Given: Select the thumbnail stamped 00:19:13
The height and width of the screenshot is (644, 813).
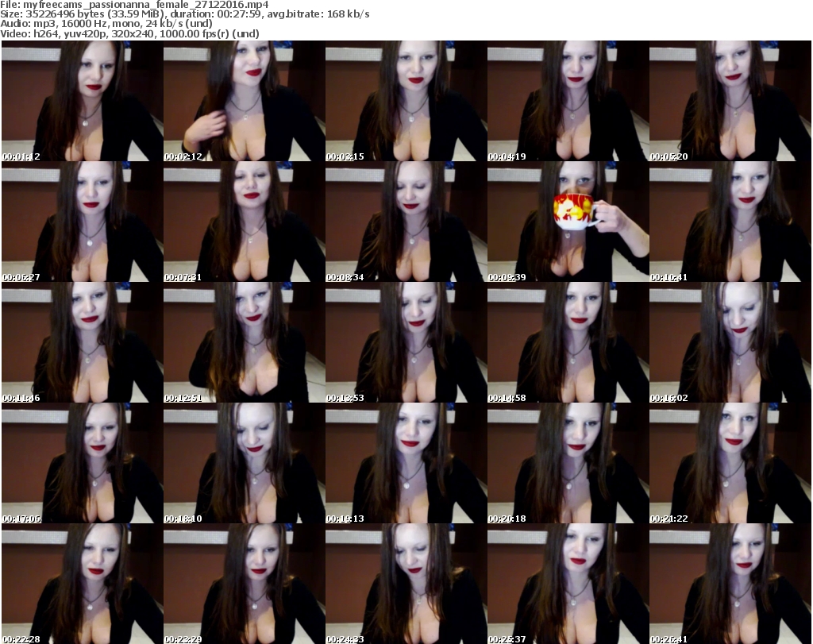Looking at the screenshot, I should click(406, 463).
